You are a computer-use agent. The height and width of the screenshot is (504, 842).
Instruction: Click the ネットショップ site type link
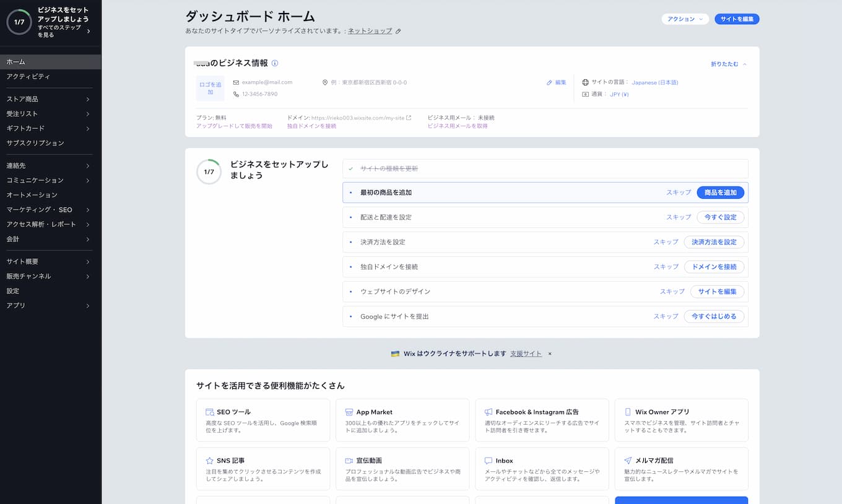[x=370, y=31]
